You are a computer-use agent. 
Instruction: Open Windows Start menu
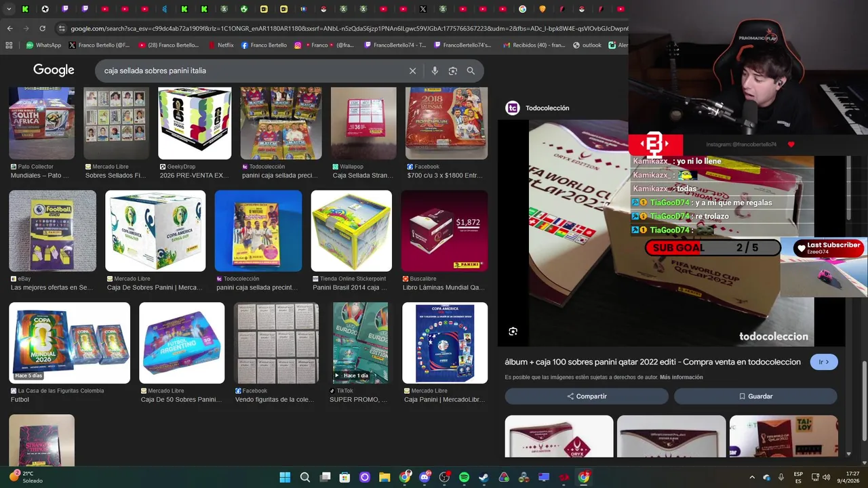click(285, 477)
